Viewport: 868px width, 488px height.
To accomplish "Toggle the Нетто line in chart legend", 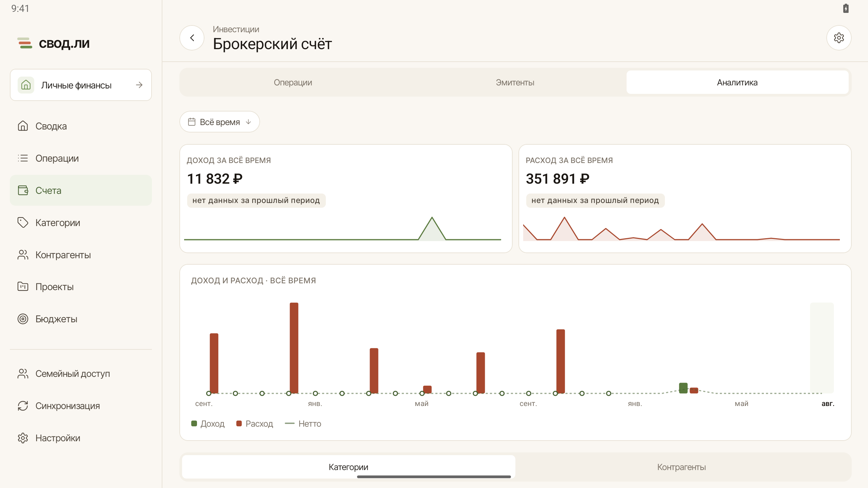I will (x=303, y=424).
